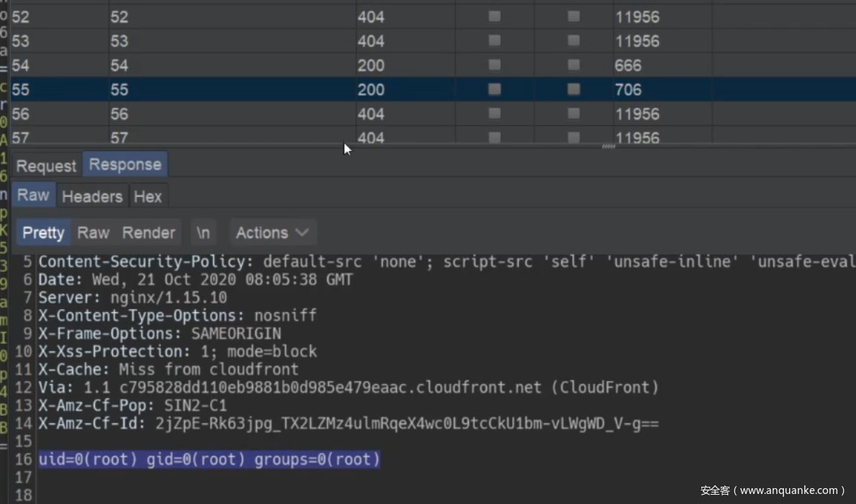
Task: Toggle the \n non-printable characters button
Action: 204,233
